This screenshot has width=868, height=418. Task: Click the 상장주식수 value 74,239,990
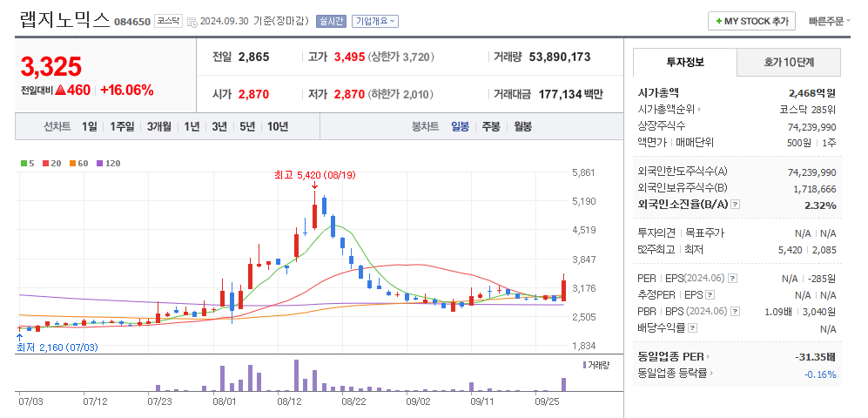(x=812, y=127)
